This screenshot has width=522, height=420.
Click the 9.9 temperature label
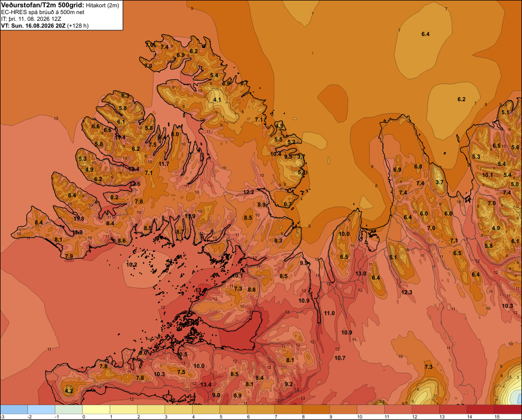tap(304, 263)
